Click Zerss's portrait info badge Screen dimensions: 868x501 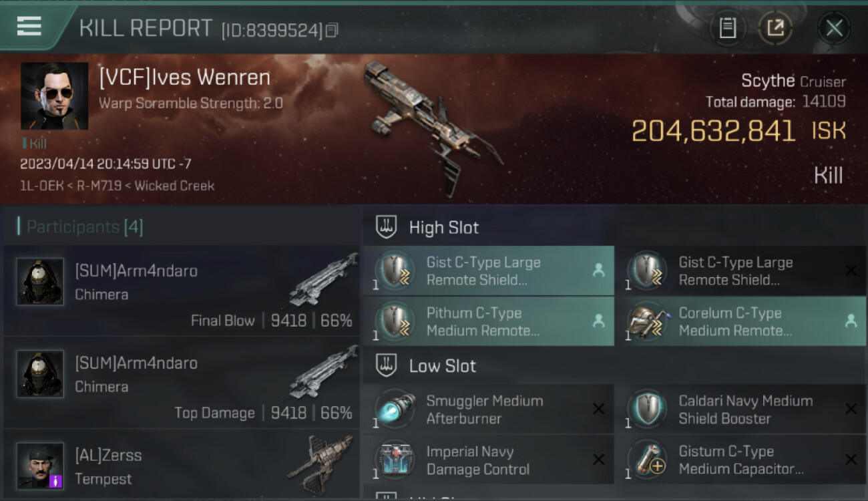pos(57,480)
